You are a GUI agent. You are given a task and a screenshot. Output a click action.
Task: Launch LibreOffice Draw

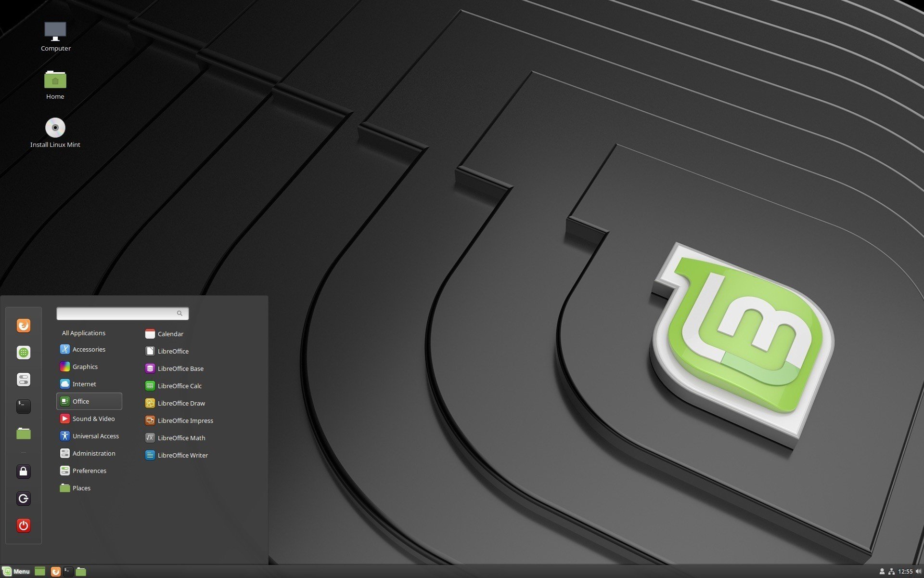pos(182,403)
